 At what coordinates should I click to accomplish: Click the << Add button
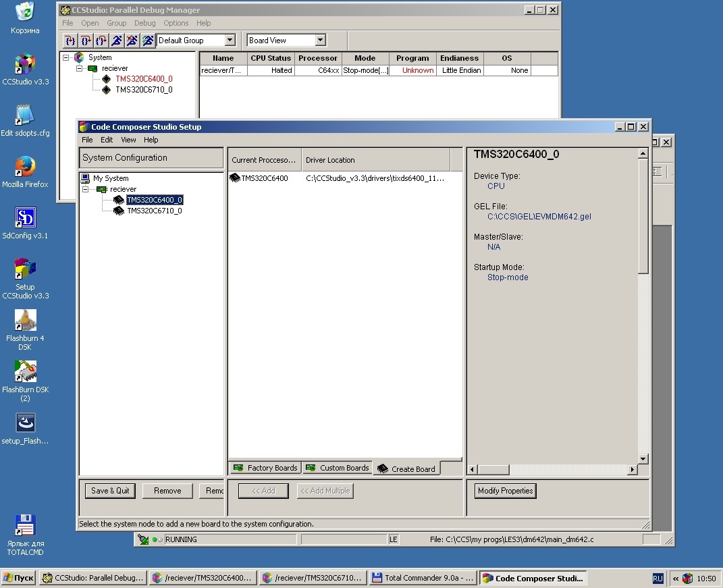[x=263, y=491]
